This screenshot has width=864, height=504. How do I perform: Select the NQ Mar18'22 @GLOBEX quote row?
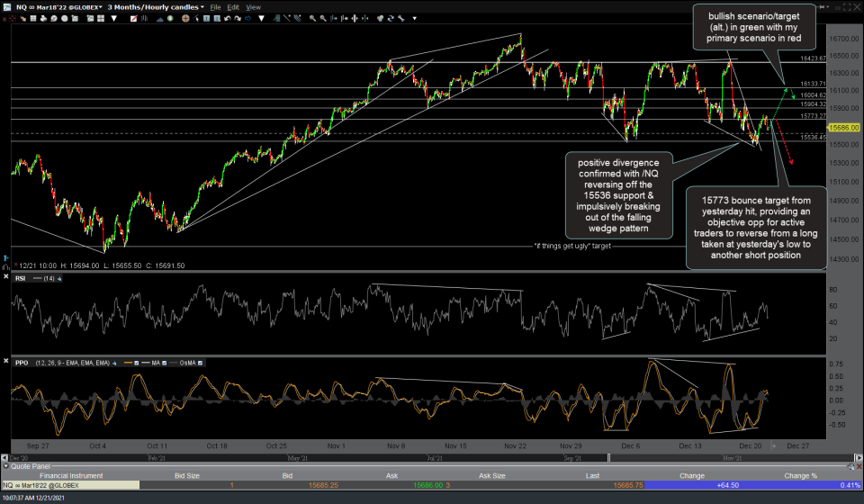click(x=431, y=485)
